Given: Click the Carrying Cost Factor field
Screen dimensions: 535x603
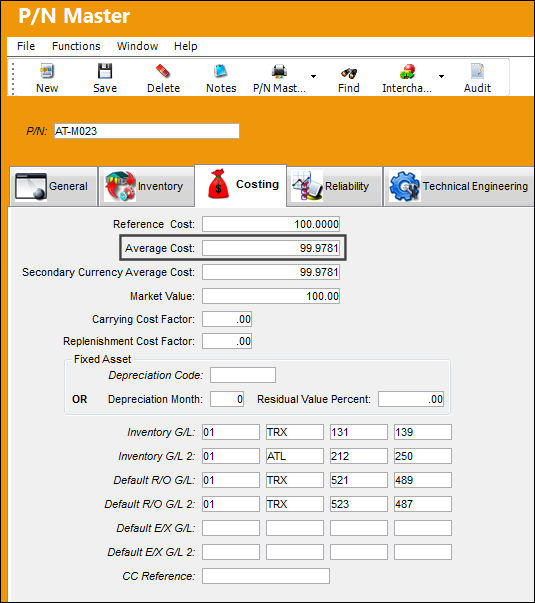Looking at the screenshot, I should [227, 319].
